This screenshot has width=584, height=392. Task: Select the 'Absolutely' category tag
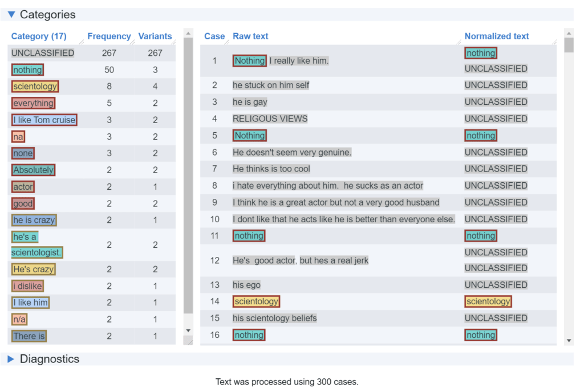coord(34,170)
